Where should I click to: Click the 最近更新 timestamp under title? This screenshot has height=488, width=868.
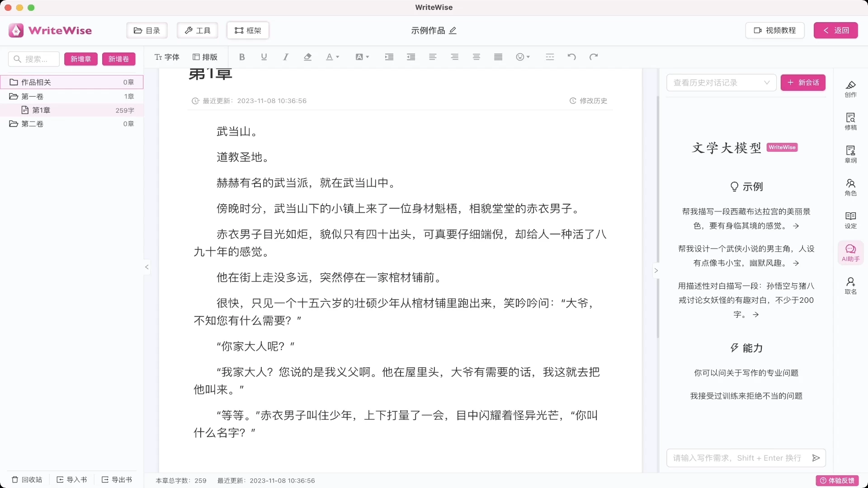pyautogui.click(x=249, y=101)
